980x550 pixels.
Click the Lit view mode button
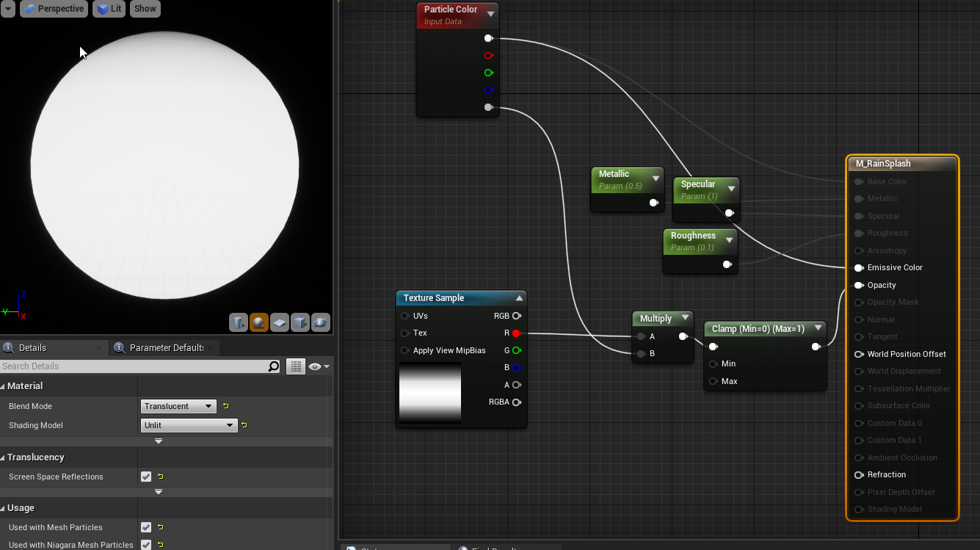tap(109, 9)
